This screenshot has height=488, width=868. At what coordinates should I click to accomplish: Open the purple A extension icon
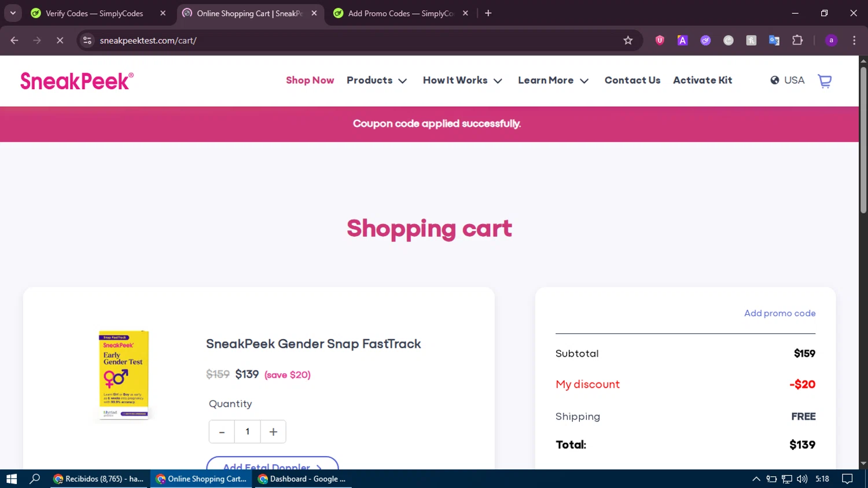pyautogui.click(x=683, y=41)
